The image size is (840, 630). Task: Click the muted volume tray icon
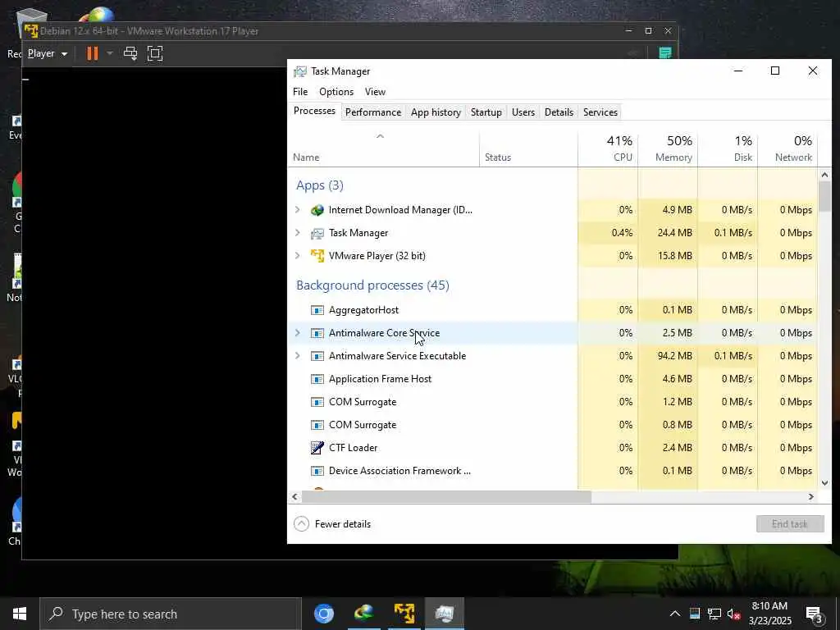(733, 614)
